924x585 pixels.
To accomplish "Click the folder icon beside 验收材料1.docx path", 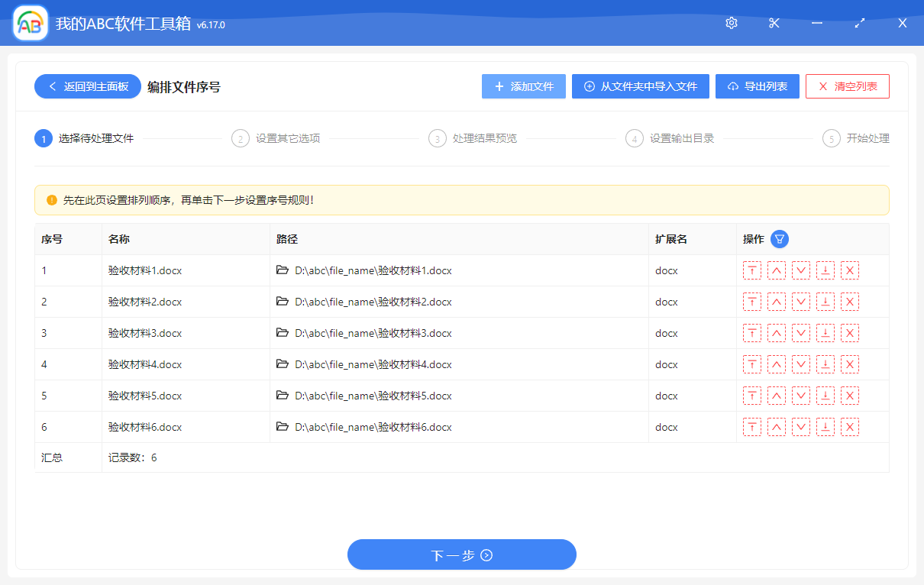I will [x=283, y=270].
